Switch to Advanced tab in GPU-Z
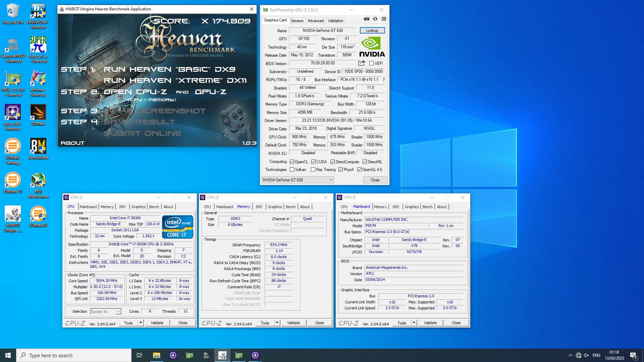The height and width of the screenshot is (362, 644). pyautogui.click(x=316, y=20)
